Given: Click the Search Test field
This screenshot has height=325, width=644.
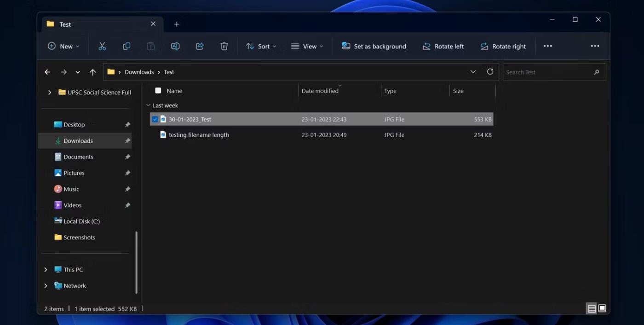Looking at the screenshot, I should [x=554, y=72].
